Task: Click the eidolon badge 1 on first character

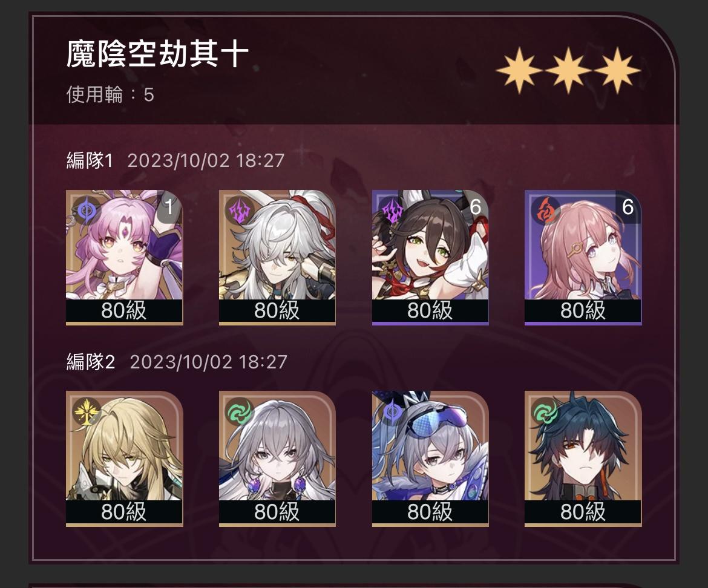Action: pos(169,207)
